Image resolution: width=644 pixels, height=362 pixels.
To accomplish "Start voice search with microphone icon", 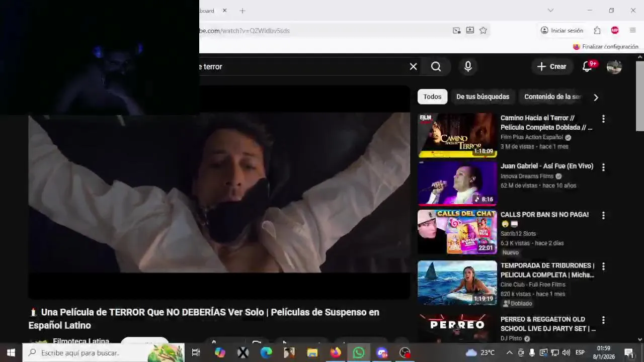I will 468,66.
